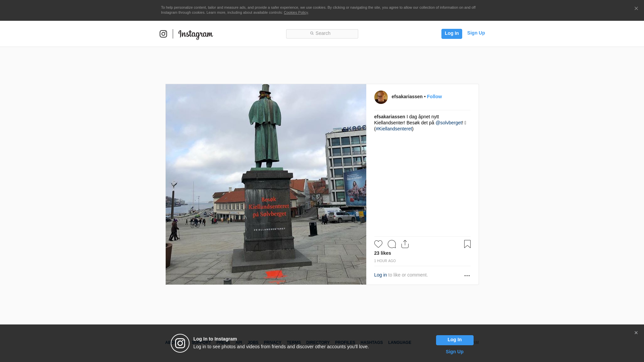
Task: Open the more options ellipsis menu
Action: click(467, 276)
